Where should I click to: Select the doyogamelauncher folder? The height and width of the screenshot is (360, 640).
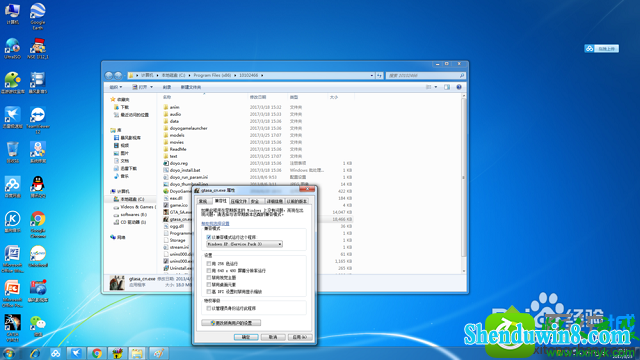tap(189, 128)
